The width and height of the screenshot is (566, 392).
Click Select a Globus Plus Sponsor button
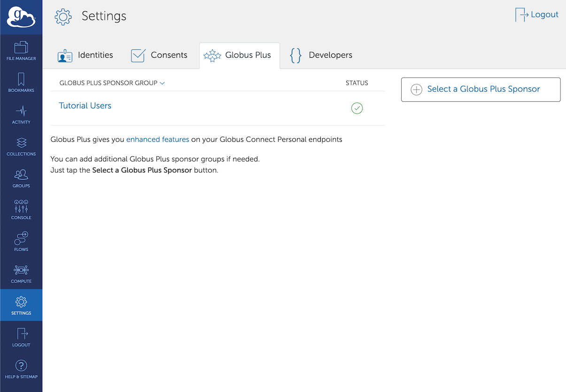pos(481,90)
